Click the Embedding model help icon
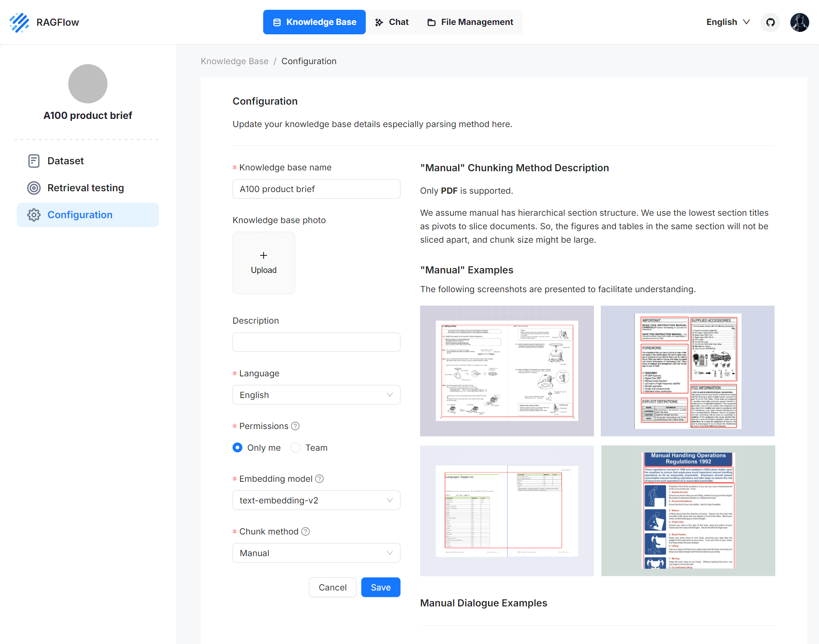The height and width of the screenshot is (644, 819). (319, 479)
